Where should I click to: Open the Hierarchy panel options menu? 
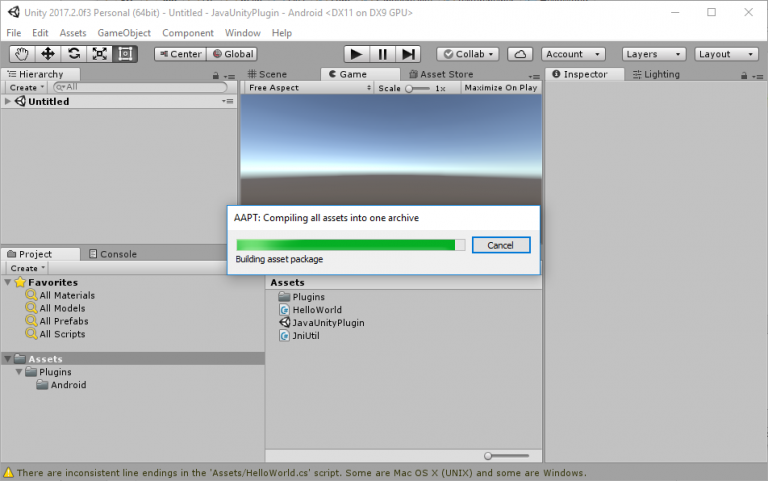click(229, 76)
